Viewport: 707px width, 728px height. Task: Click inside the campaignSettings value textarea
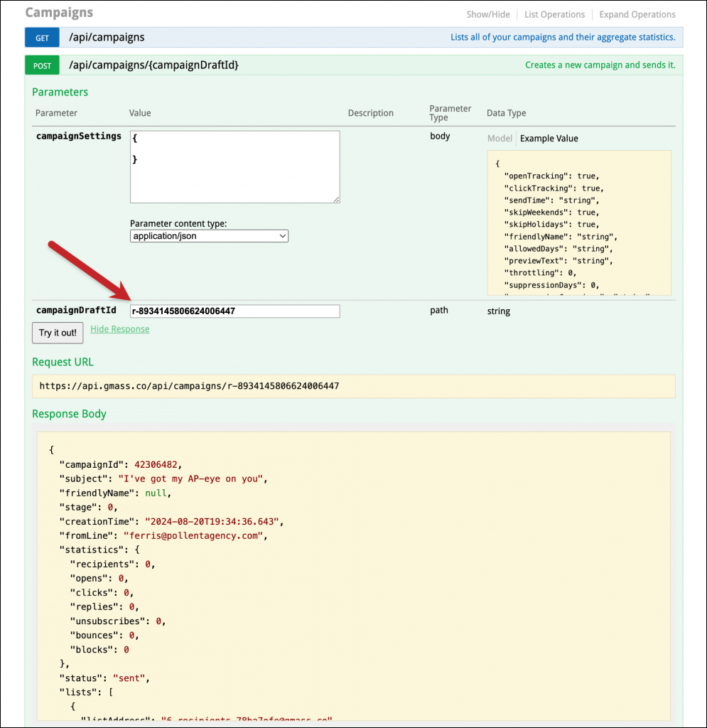[x=234, y=166]
